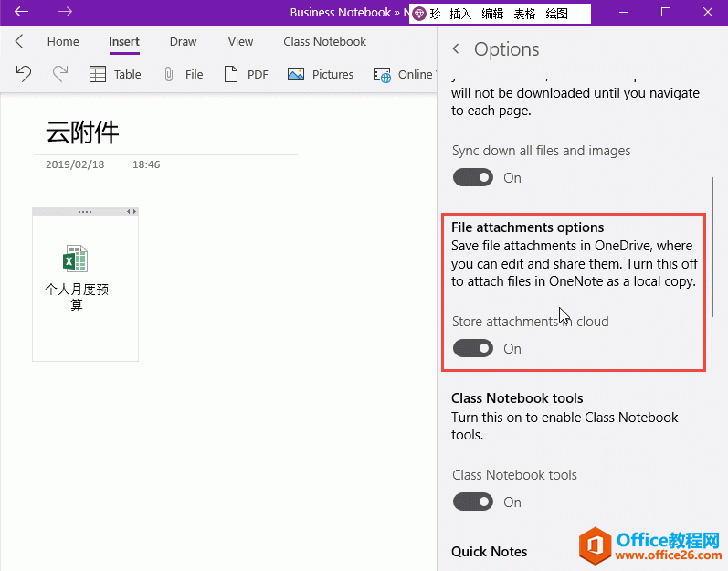Click the page time 18:46
The image size is (728, 571).
click(x=146, y=164)
